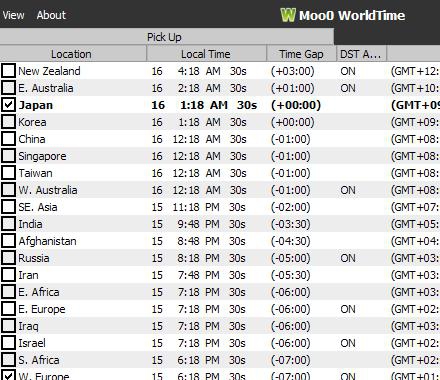This screenshot has height=380, width=440.
Task: Select the E. Africa location name
Action: 39,292
